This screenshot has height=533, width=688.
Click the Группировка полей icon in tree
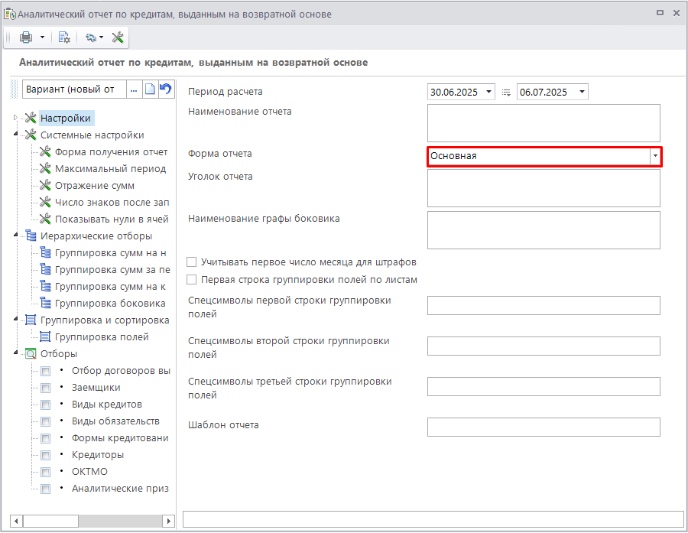45,337
